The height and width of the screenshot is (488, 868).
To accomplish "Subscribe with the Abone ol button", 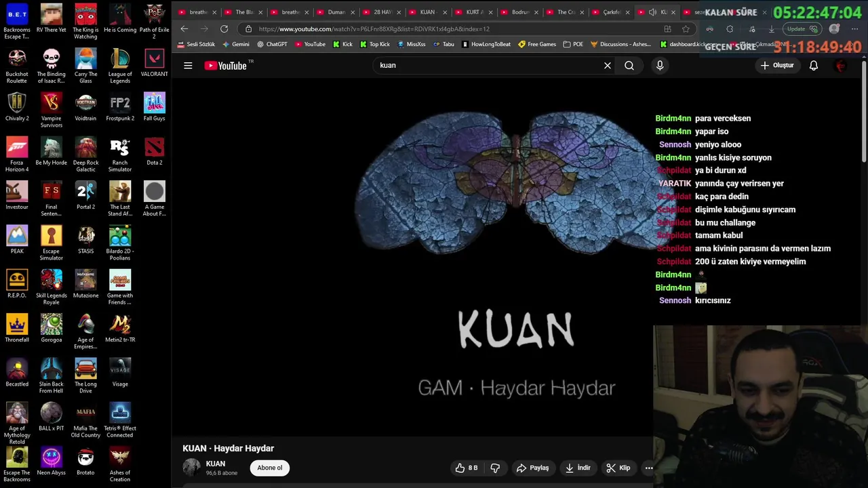I will tap(270, 468).
